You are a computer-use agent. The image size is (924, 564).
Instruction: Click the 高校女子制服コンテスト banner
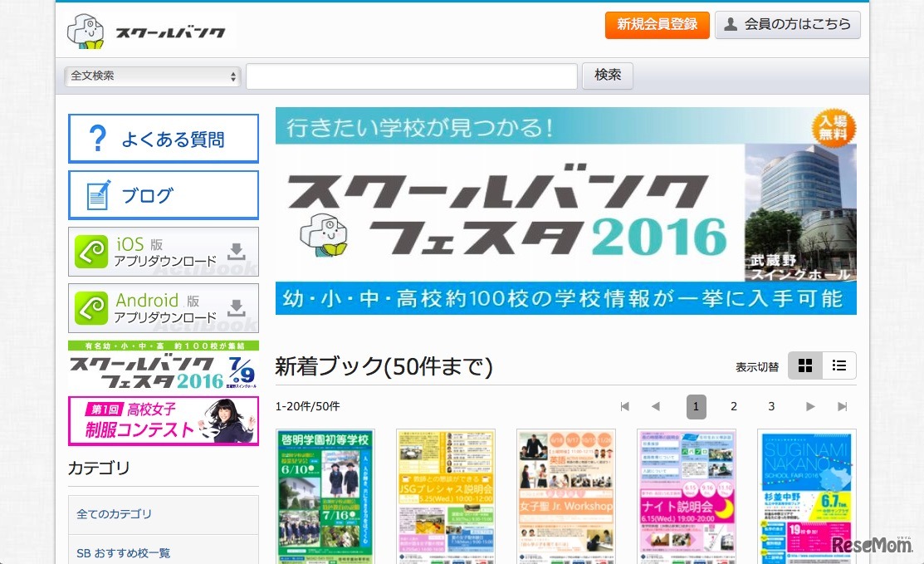(x=163, y=420)
